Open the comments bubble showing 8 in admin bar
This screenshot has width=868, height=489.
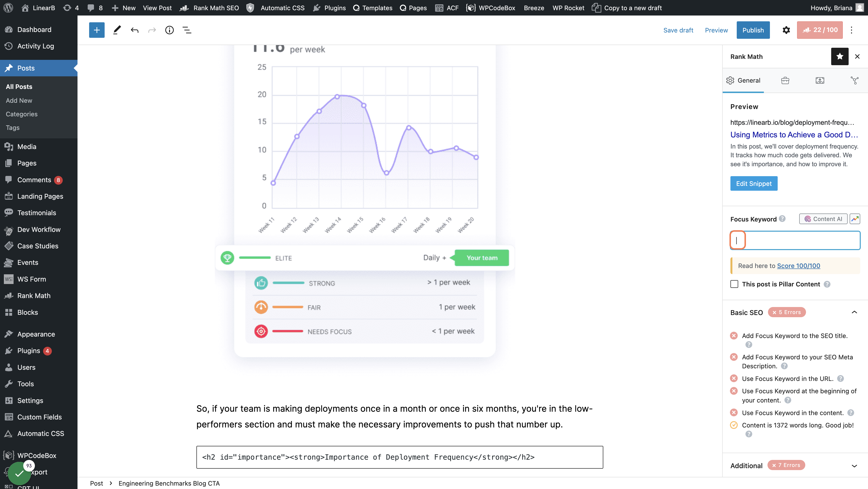pos(95,8)
